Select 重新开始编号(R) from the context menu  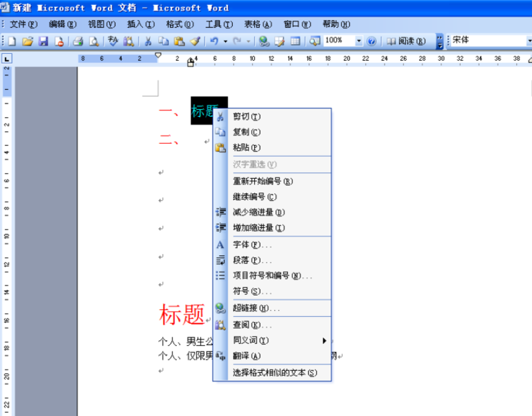click(272, 181)
